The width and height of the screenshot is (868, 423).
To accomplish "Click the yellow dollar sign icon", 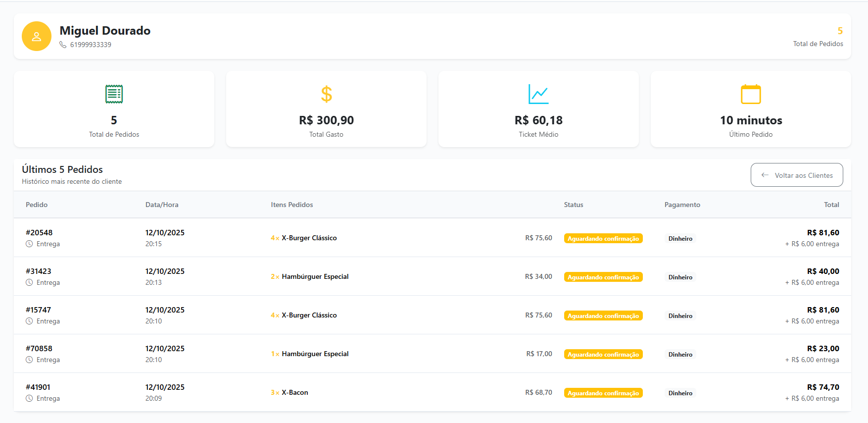I will [326, 94].
